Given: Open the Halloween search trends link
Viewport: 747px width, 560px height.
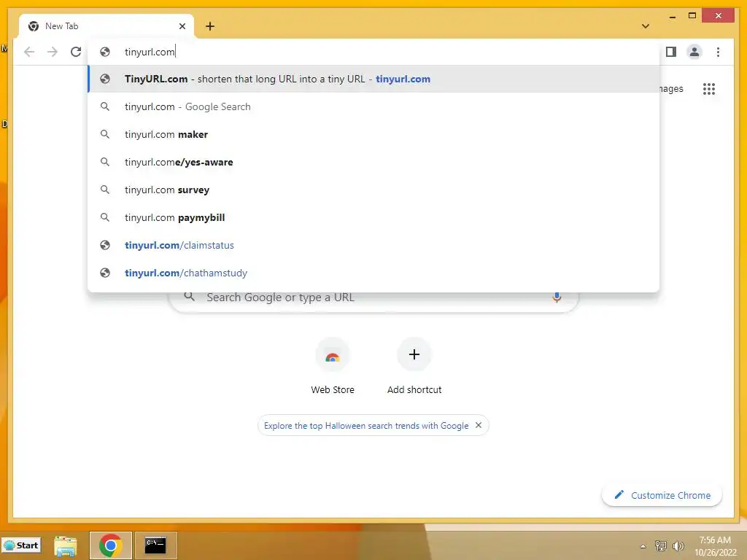Looking at the screenshot, I should [x=366, y=426].
